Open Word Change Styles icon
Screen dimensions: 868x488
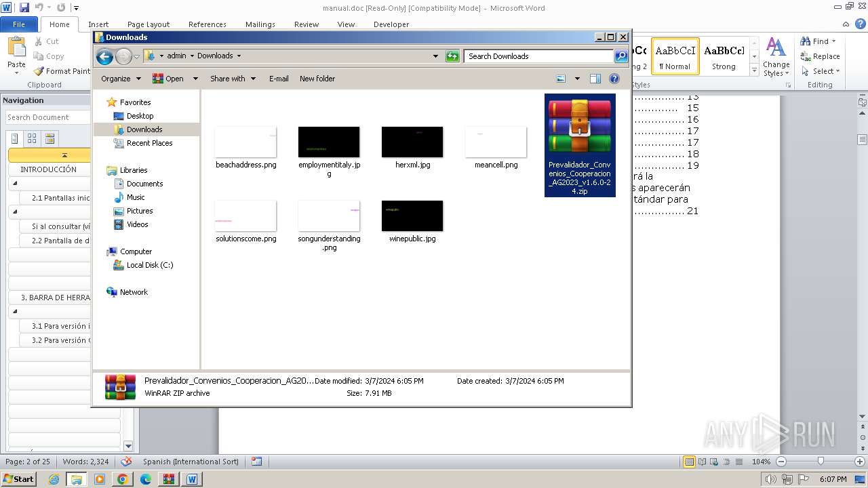[x=776, y=57]
